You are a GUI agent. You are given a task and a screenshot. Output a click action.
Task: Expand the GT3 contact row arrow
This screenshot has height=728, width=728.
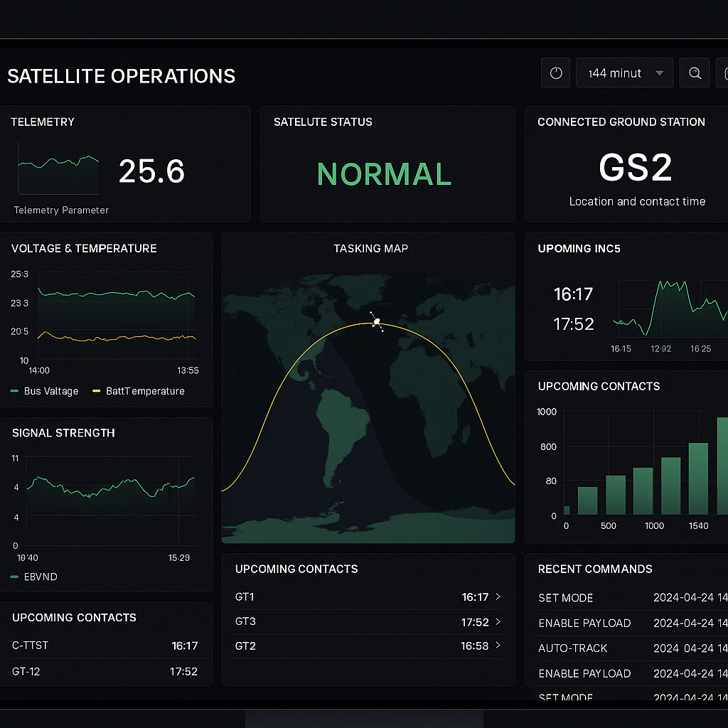point(498,622)
